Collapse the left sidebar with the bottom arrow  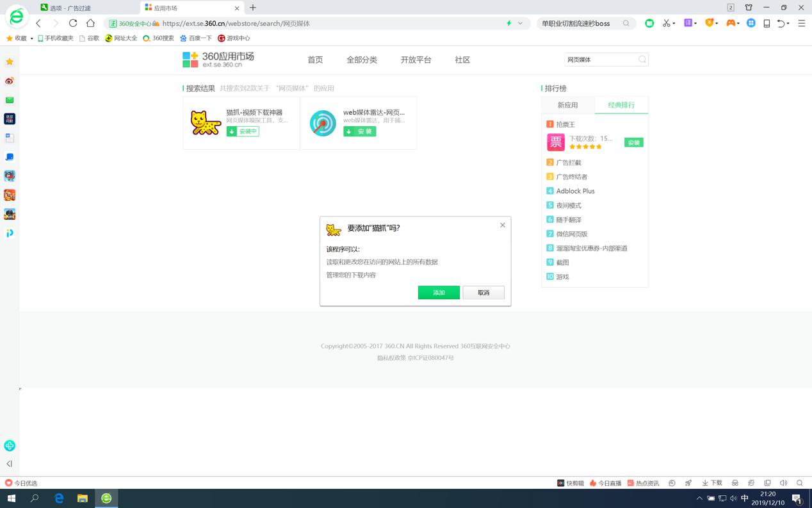click(x=10, y=463)
